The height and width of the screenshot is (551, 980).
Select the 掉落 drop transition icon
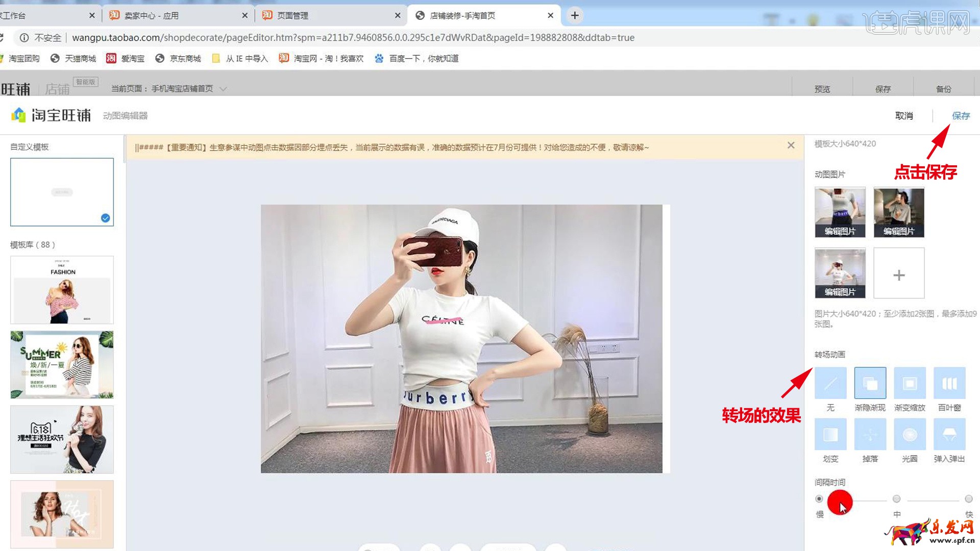pyautogui.click(x=870, y=434)
